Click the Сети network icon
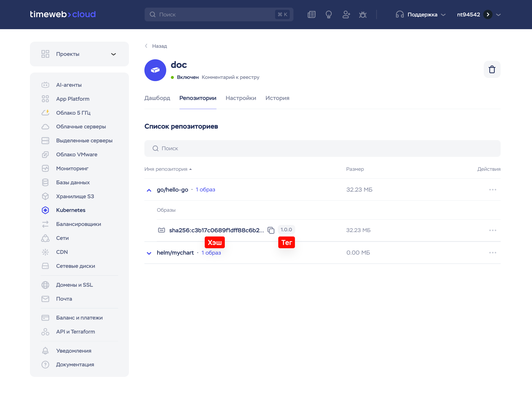The image size is (532, 396). tap(45, 238)
